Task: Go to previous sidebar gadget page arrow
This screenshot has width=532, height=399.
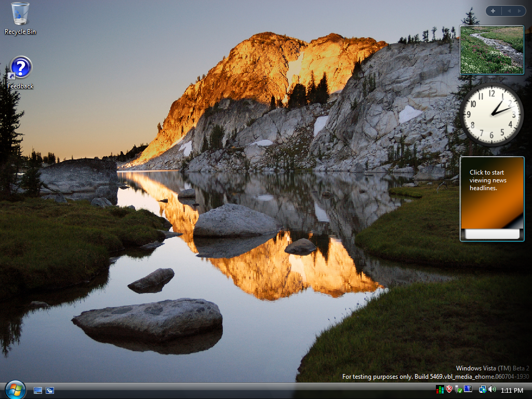Action: [x=509, y=11]
